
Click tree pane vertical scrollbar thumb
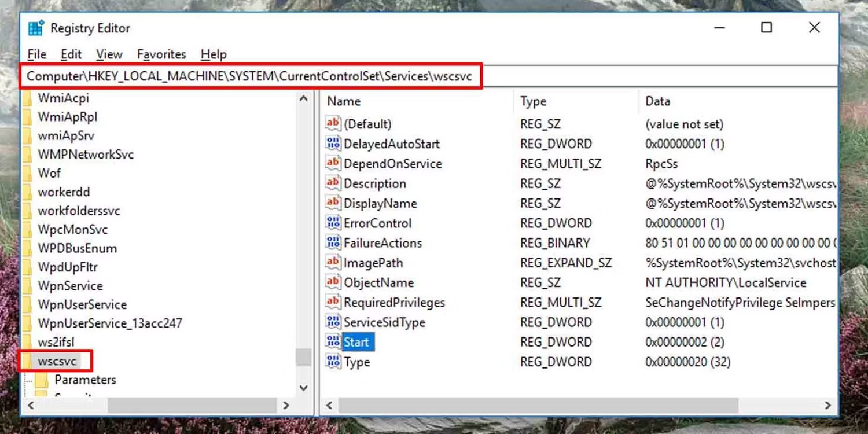(304, 357)
